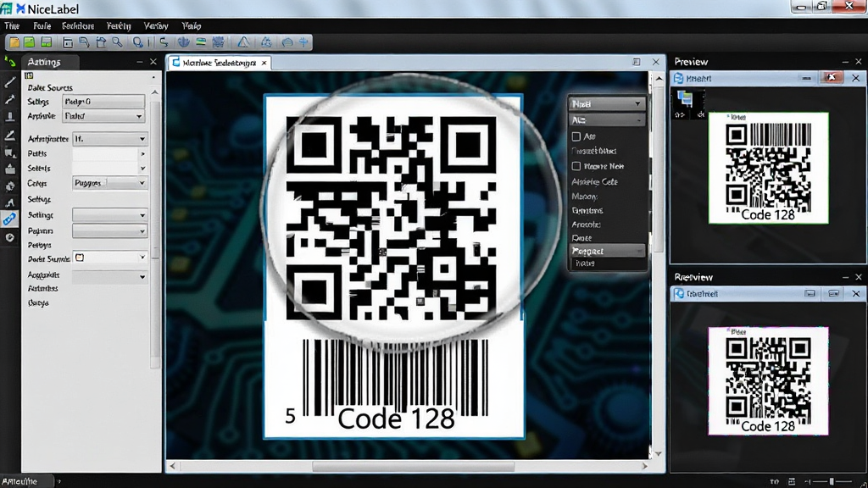Image resolution: width=868 pixels, height=488 pixels.
Task: Select the striped layers icon in toolbar
Action: click(x=201, y=42)
